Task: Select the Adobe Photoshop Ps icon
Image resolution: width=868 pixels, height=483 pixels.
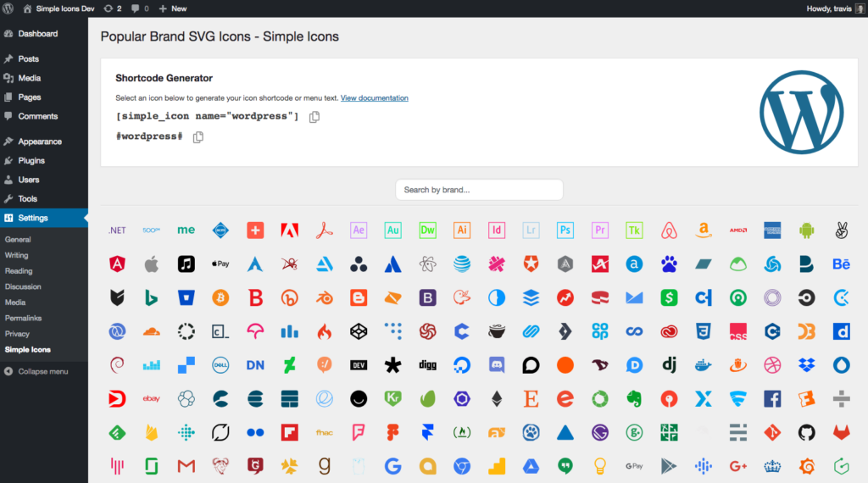Action: tap(565, 230)
